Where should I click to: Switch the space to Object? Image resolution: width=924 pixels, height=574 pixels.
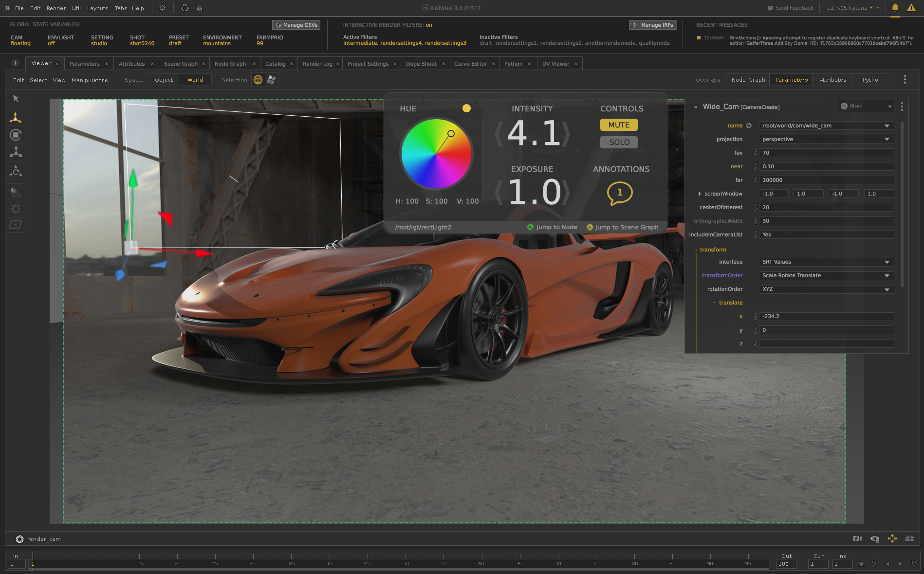point(164,80)
